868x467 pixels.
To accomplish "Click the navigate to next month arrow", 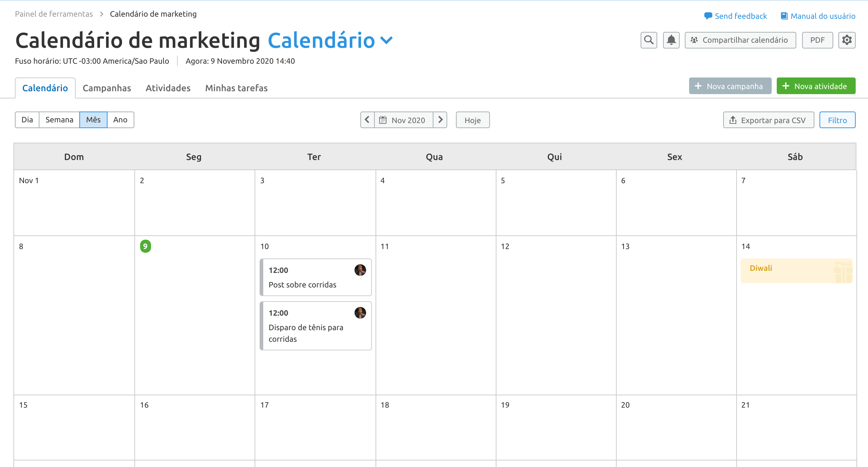I will [x=441, y=119].
